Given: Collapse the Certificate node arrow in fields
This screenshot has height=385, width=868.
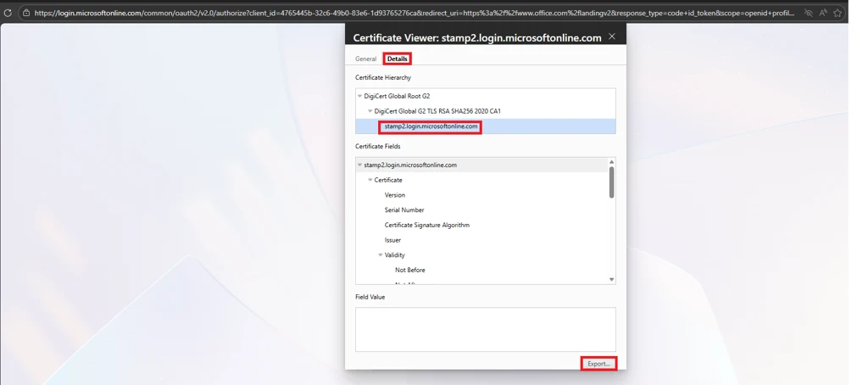Looking at the screenshot, I should [370, 181].
